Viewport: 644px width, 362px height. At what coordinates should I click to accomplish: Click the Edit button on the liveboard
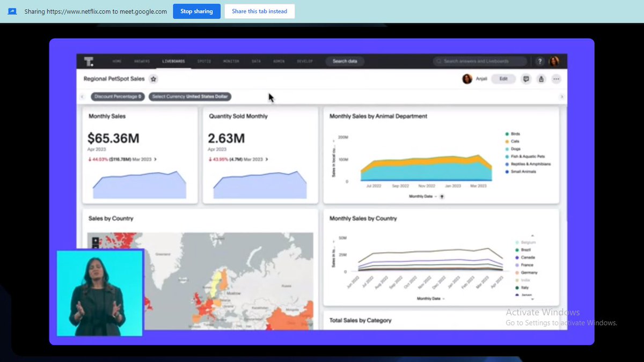pos(503,79)
